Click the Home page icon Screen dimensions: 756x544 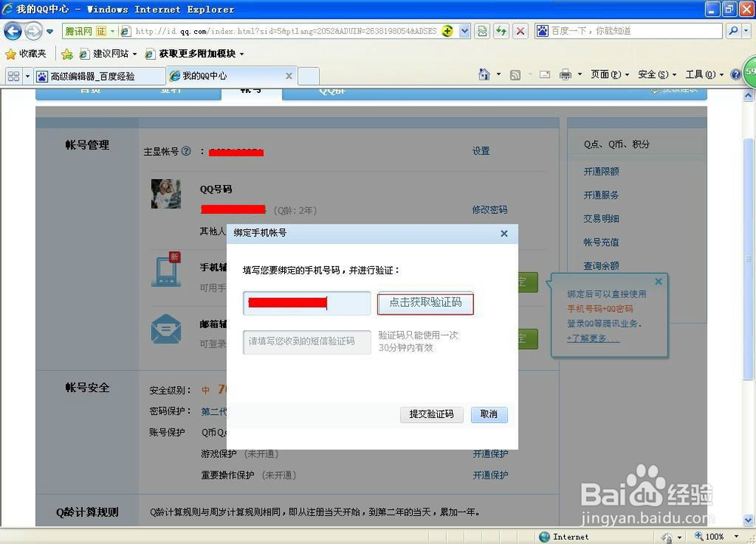(484, 74)
